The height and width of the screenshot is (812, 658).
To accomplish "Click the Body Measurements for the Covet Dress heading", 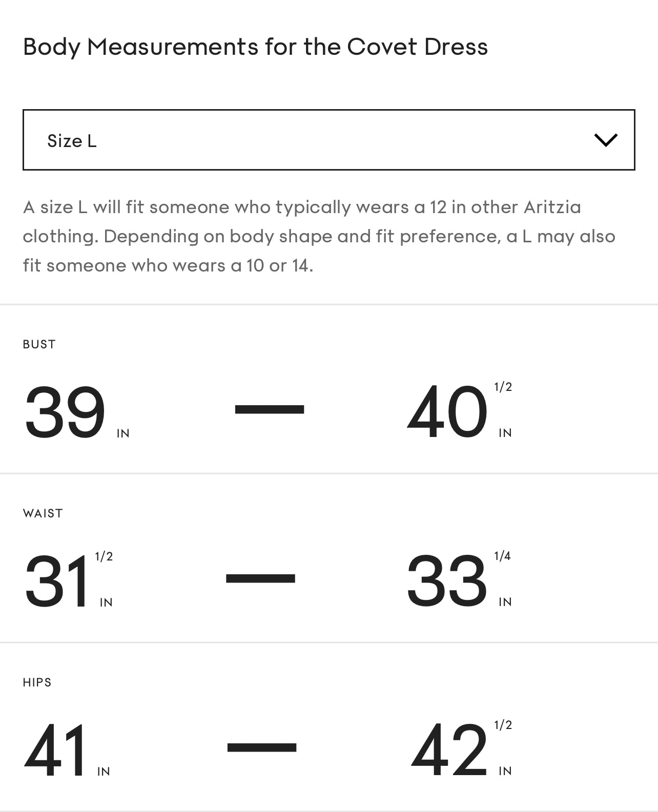I will (x=255, y=47).
